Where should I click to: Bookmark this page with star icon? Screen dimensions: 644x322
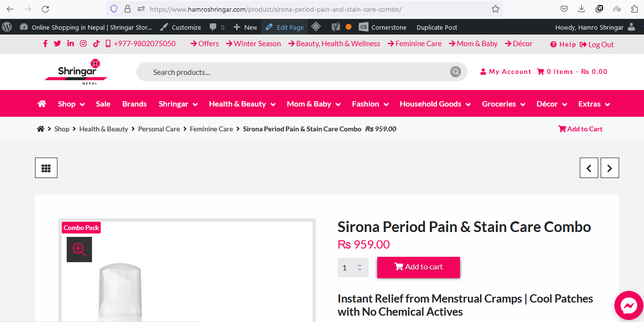pyautogui.click(x=496, y=9)
